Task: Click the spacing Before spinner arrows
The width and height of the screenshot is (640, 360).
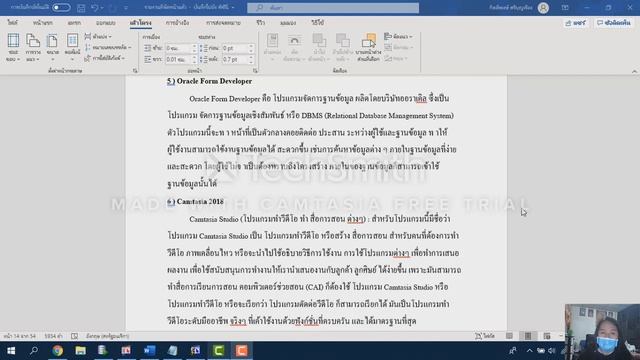Action: (251, 48)
